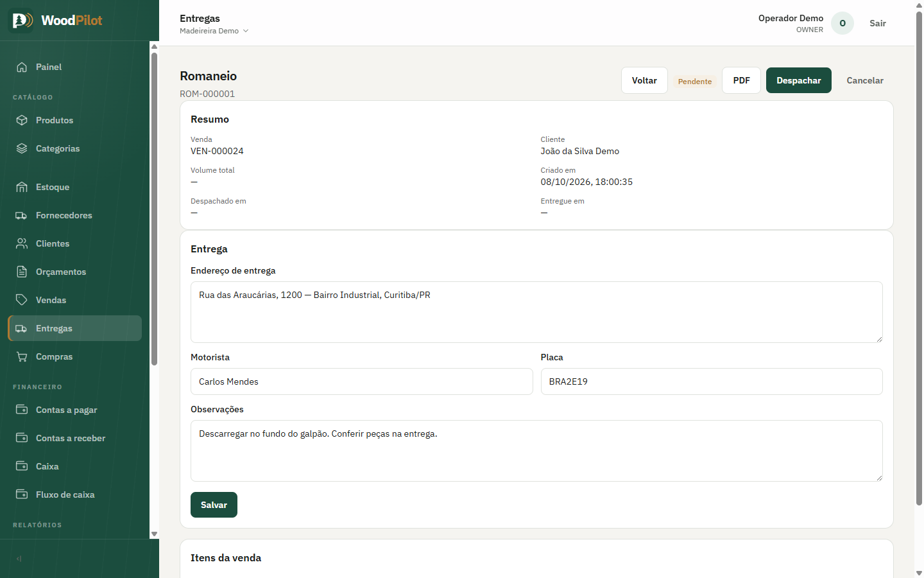The height and width of the screenshot is (578, 924).
Task: Go to the Estoque section
Action: tap(74, 187)
